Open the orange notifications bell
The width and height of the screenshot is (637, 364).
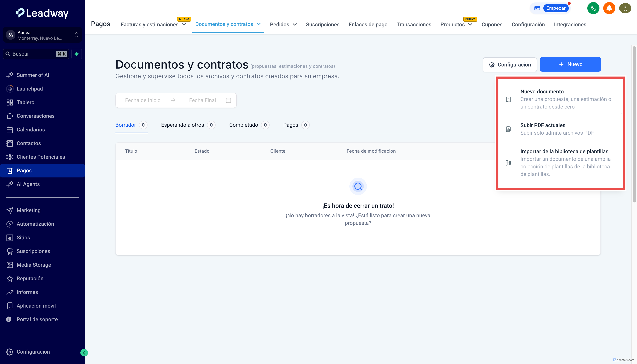pyautogui.click(x=609, y=8)
